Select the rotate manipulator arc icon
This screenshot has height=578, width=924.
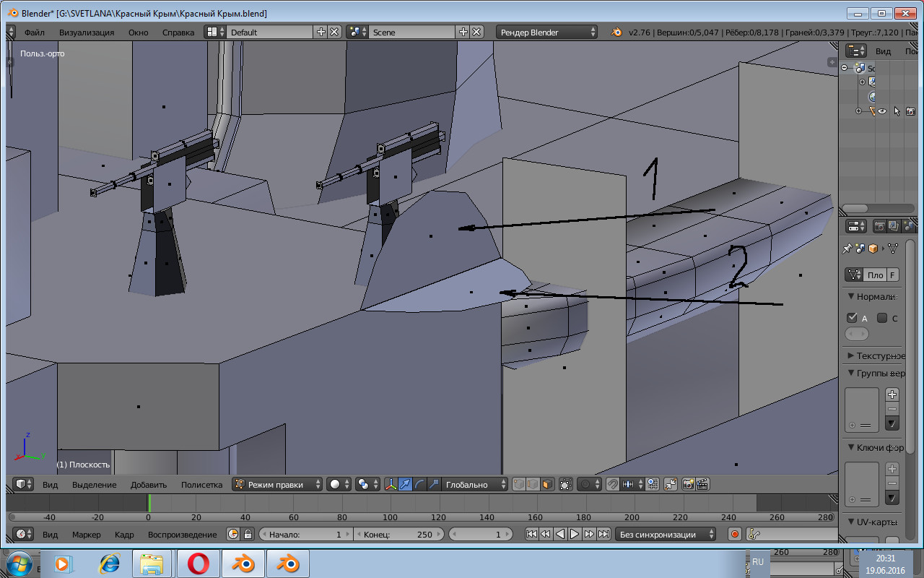pyautogui.click(x=419, y=485)
